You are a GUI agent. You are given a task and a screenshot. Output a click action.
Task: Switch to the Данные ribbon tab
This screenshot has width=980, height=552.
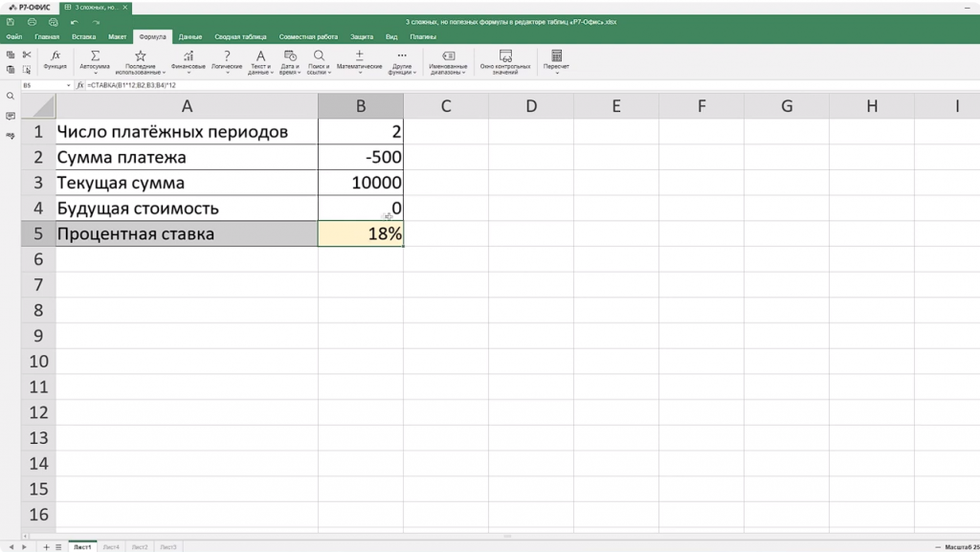click(190, 37)
